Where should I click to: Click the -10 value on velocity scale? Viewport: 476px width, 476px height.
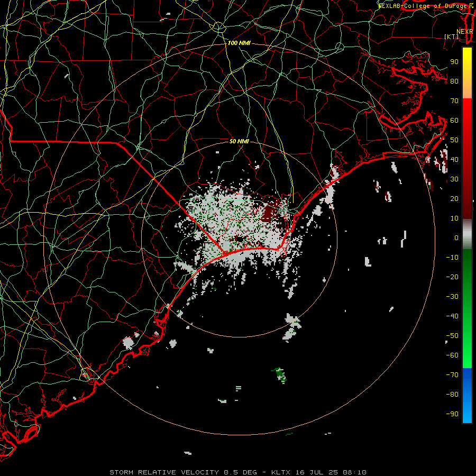452,258
